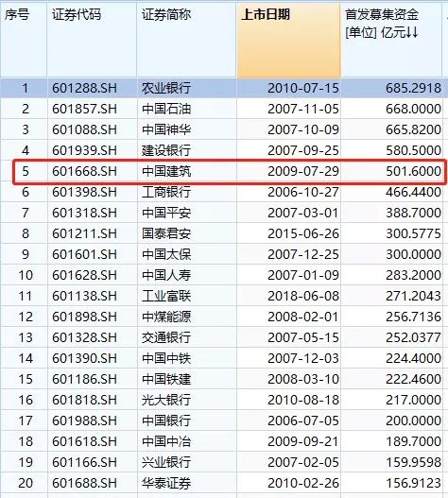448x498 pixels.
Task: Select security code 601818.SH
Action: tap(85, 400)
